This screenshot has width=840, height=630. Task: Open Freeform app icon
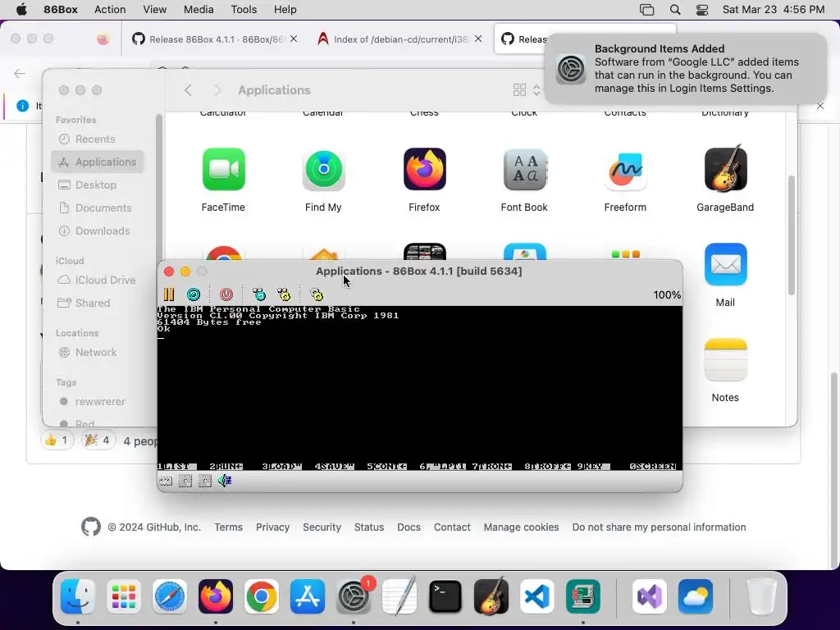(625, 169)
